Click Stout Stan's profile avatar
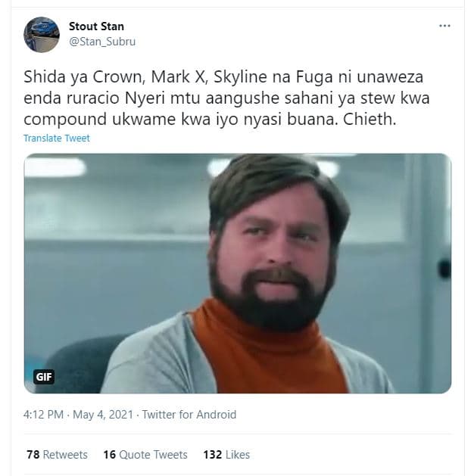Image resolution: width=474 pixels, height=476 pixels. tap(42, 34)
